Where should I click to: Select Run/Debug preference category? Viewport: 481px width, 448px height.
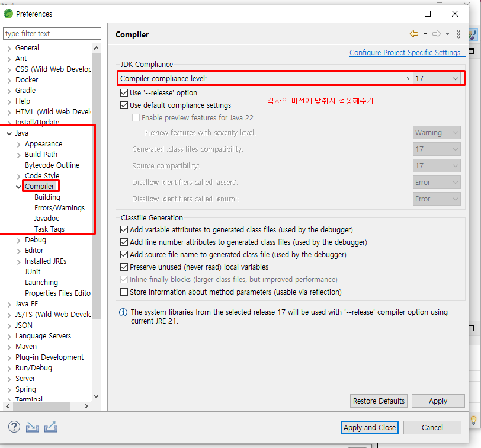(x=34, y=367)
